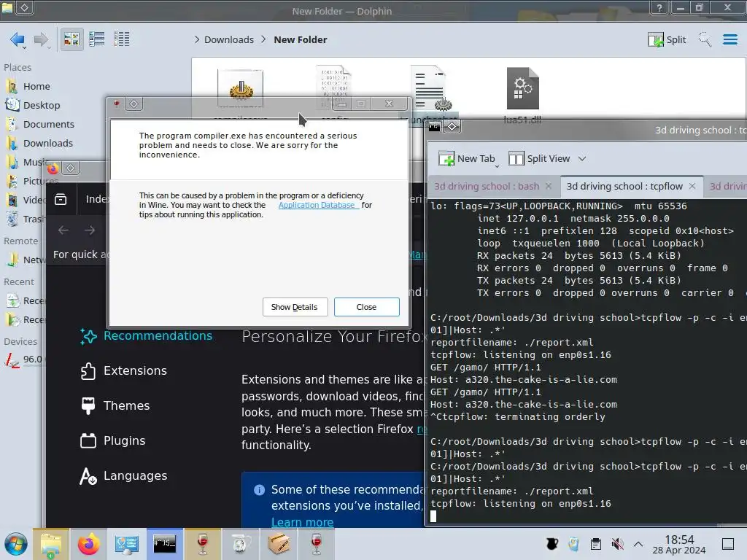Screen dimensions: 747x560
Task: Click Close button in crash dialog
Action: click(366, 307)
